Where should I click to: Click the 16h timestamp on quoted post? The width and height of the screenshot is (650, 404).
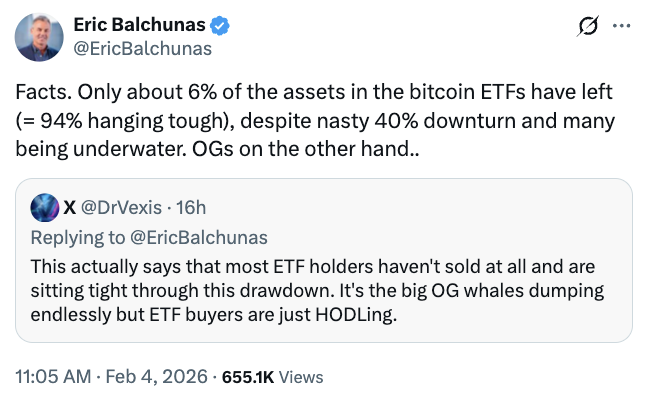[x=190, y=208]
